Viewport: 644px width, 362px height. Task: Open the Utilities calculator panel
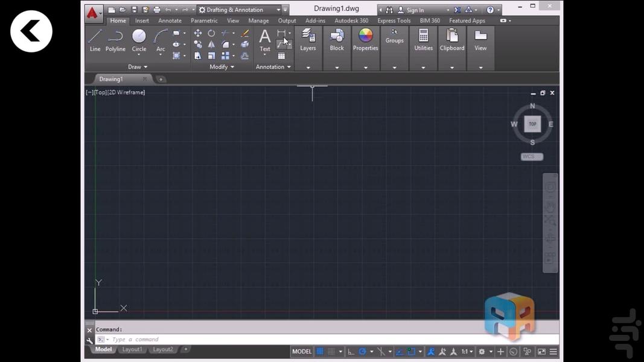(x=423, y=40)
